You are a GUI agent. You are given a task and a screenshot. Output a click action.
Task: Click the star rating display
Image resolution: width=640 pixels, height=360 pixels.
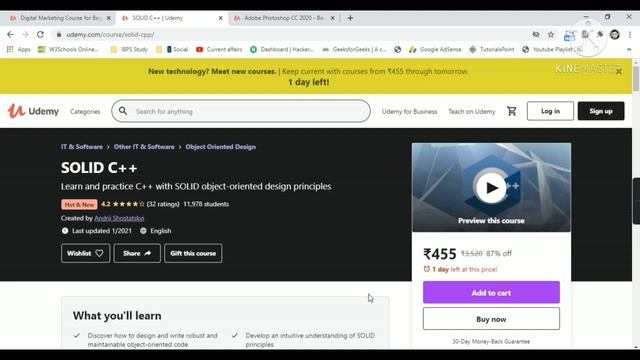pyautogui.click(x=128, y=204)
